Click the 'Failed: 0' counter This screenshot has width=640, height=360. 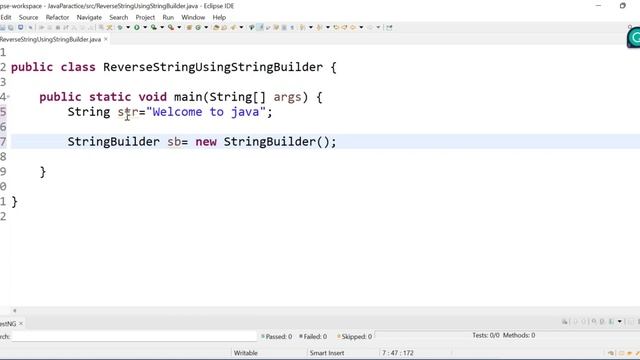313,336
